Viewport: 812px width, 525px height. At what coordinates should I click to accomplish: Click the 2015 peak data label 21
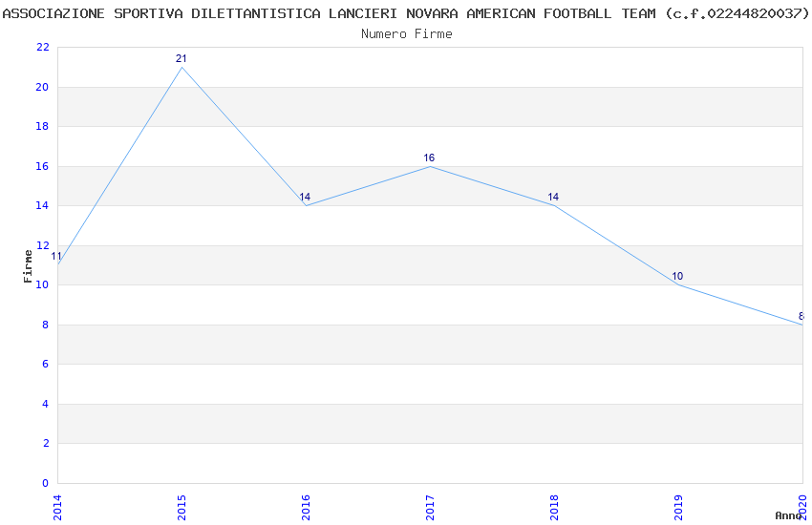click(182, 59)
